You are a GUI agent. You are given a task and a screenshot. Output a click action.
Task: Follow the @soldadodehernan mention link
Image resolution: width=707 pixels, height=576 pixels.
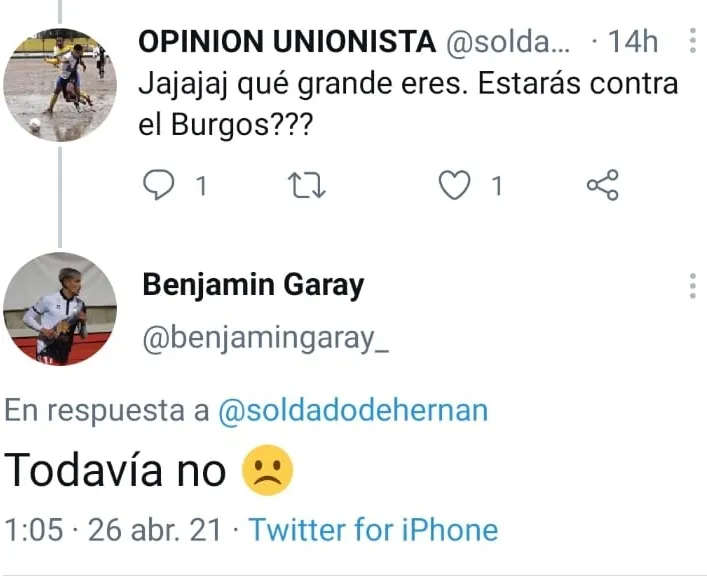[x=353, y=412]
